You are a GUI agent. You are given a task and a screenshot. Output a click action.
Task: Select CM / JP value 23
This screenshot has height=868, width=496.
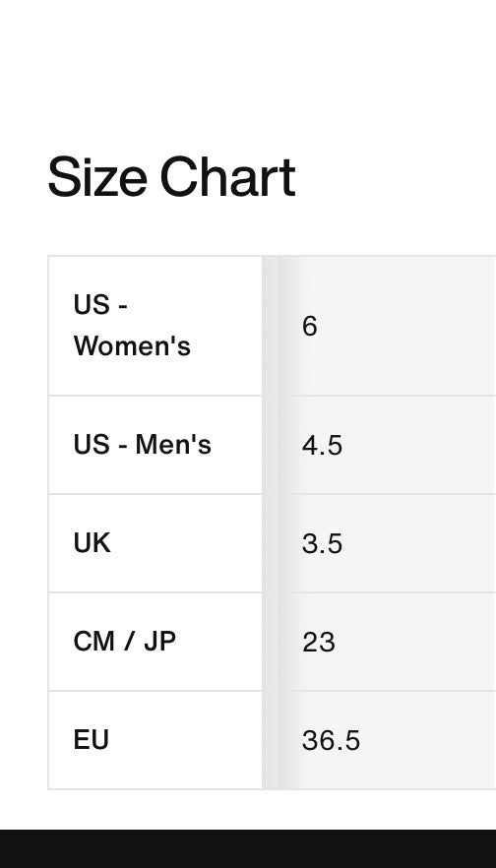[x=318, y=642]
